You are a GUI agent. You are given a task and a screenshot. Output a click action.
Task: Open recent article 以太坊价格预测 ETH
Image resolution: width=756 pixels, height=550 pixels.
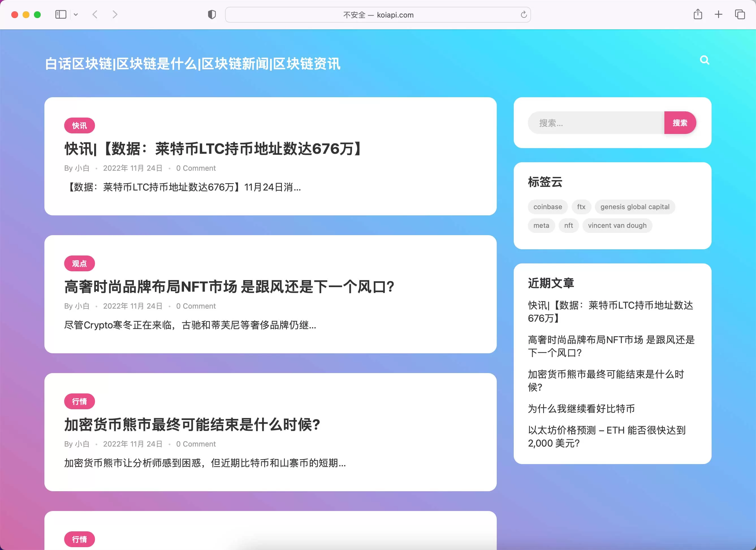pos(607,437)
